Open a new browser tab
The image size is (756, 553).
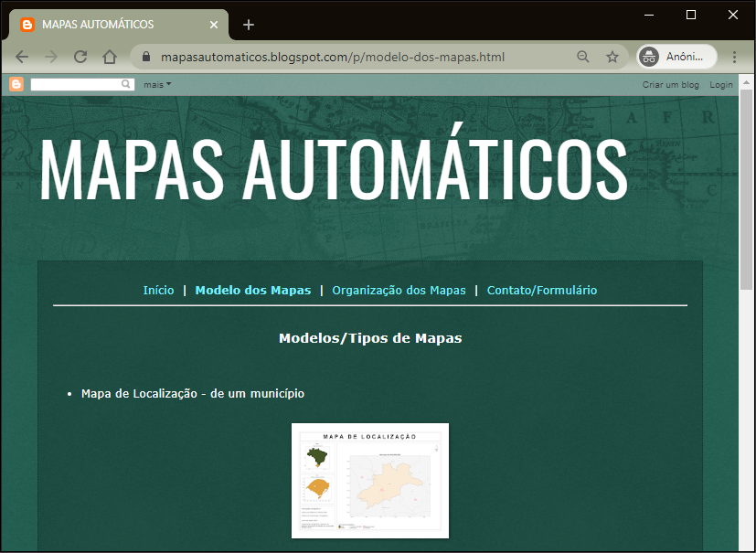(x=249, y=25)
